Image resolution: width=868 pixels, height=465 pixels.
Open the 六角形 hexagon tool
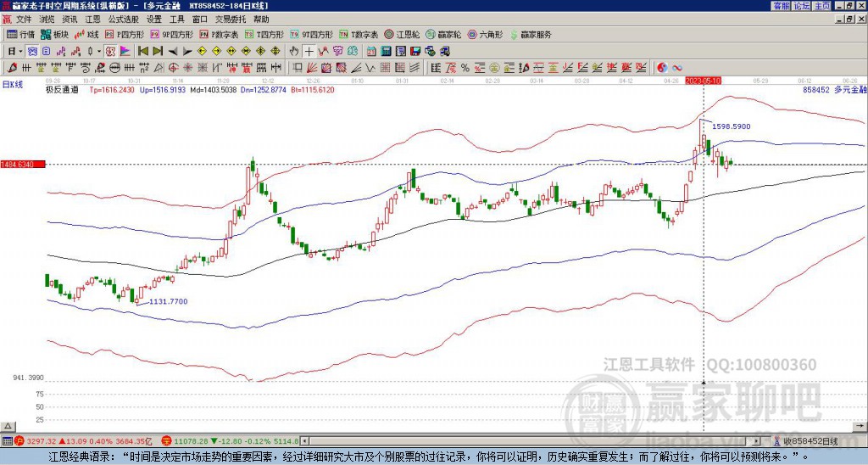485,34
